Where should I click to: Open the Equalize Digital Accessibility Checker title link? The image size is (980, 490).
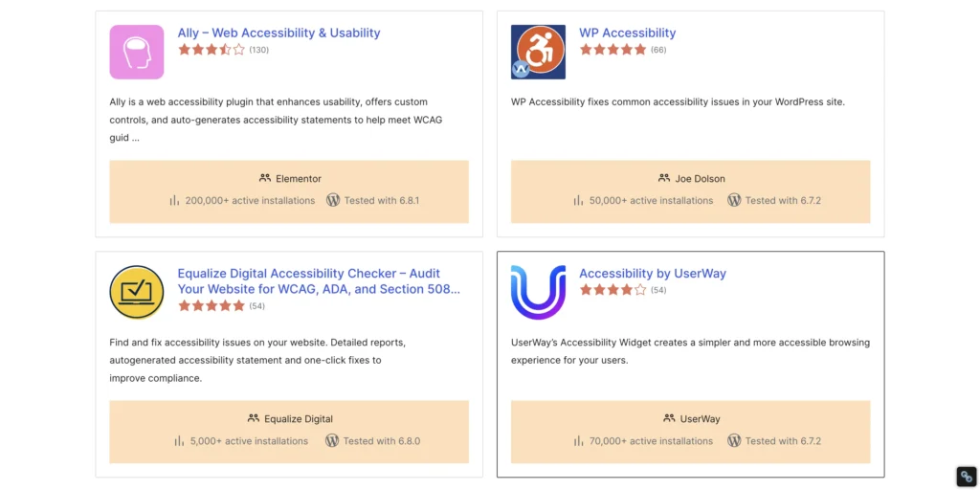pyautogui.click(x=319, y=281)
